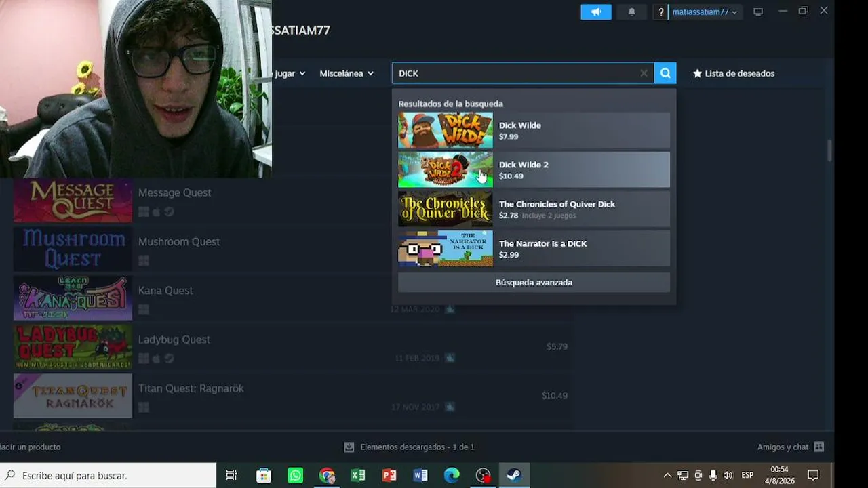This screenshot has width=868, height=488.
Task: Open Excel from the taskbar
Action: click(x=358, y=475)
